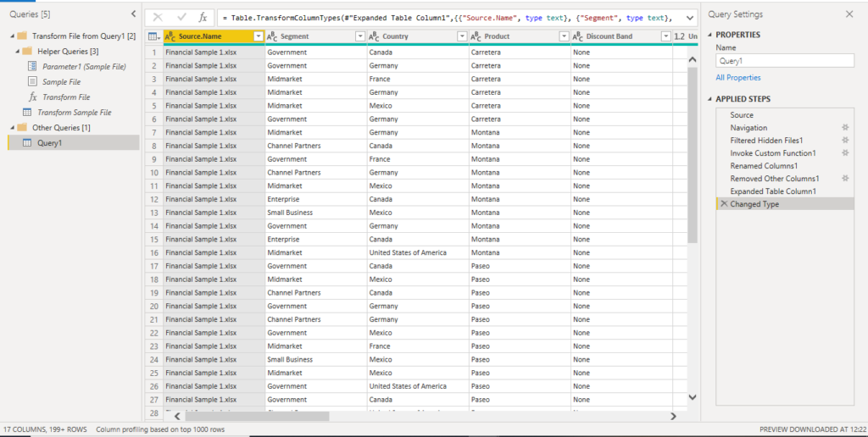This screenshot has height=437, width=868.
Task: Expand the formula bar with the down arrow
Action: 689,18
